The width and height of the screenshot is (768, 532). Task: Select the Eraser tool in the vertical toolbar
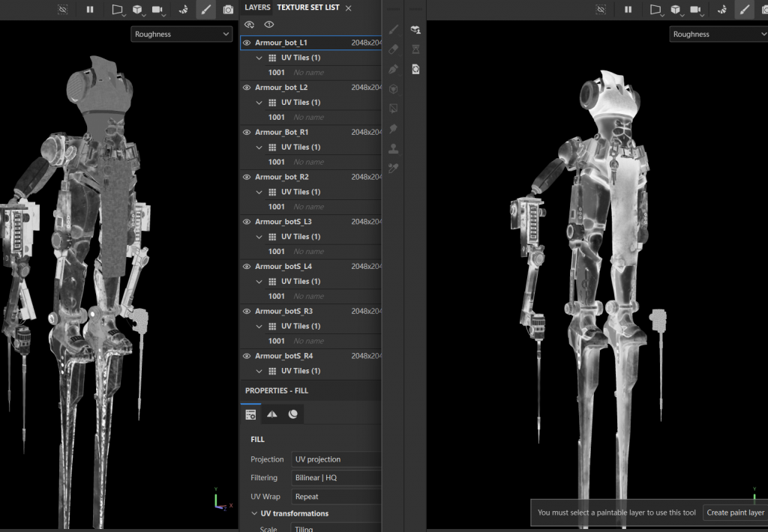(394, 49)
